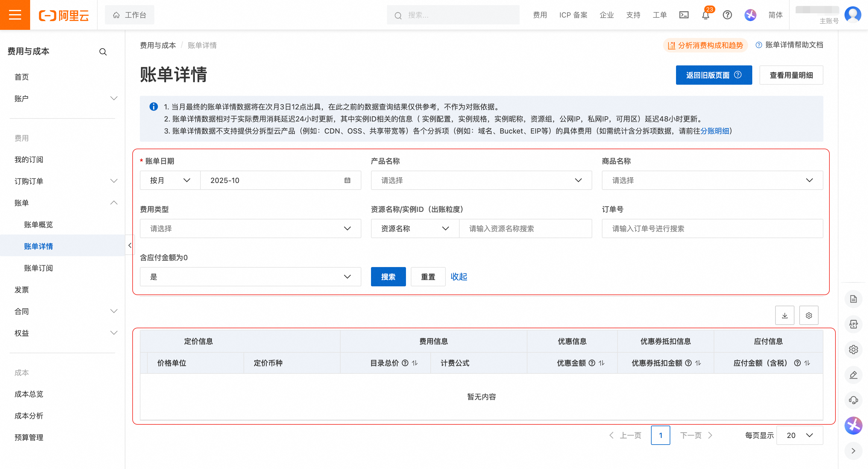Open the 产品名称 dropdown
Image resolution: width=868 pixels, height=469 pixels.
tap(481, 180)
